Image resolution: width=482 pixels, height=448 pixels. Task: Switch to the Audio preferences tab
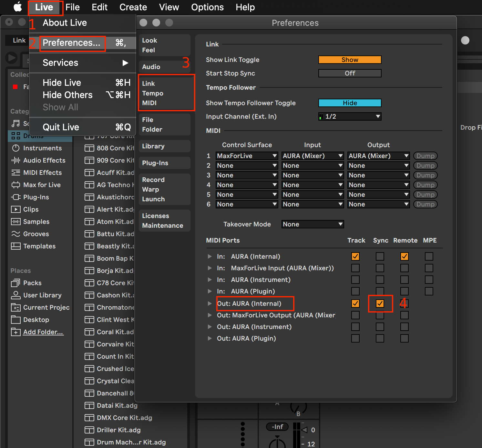(x=165, y=67)
